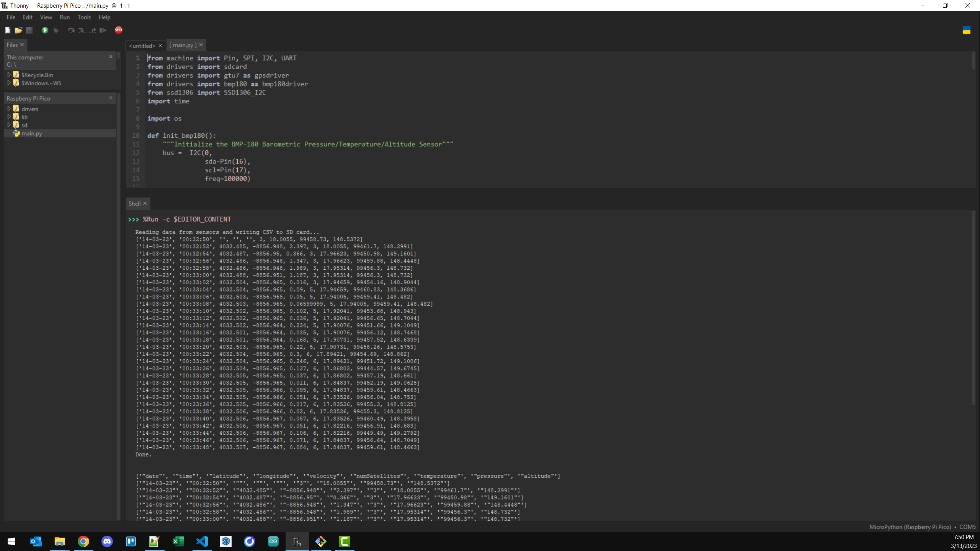This screenshot has width=980, height=551.
Task: Open the File menu
Action: (x=11, y=17)
